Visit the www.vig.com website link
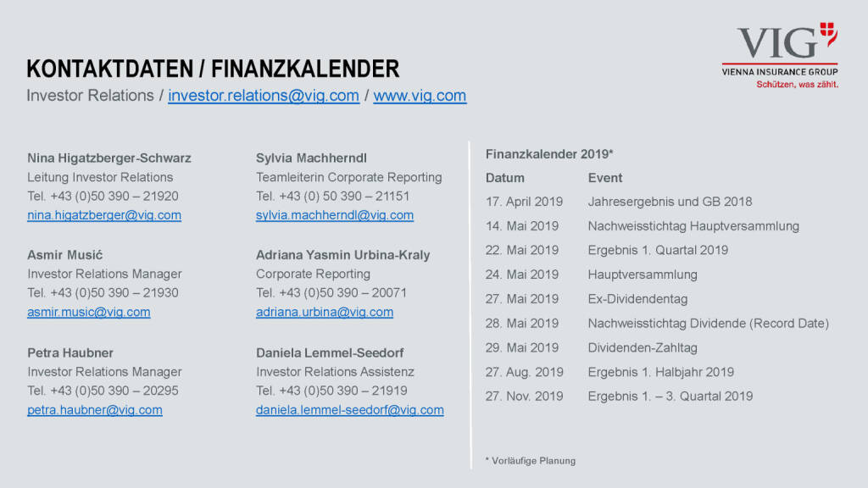Screen dimensions: 868x488 tap(420, 96)
